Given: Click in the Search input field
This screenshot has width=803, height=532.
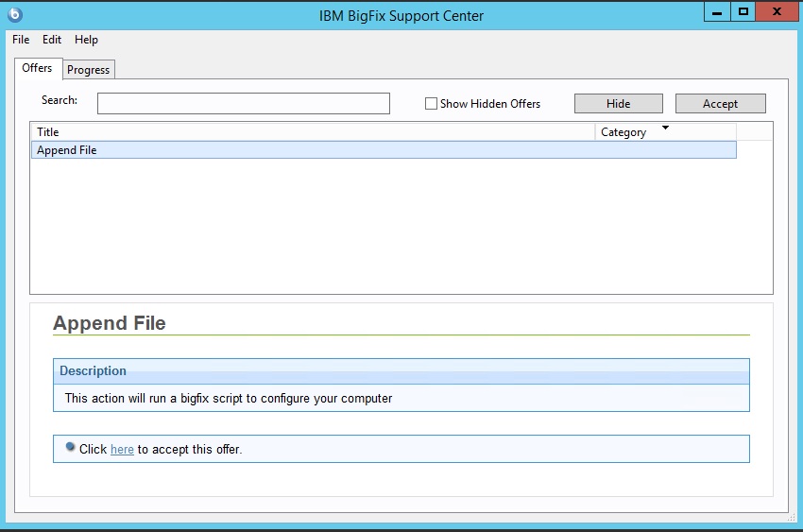Looking at the screenshot, I should [x=243, y=103].
